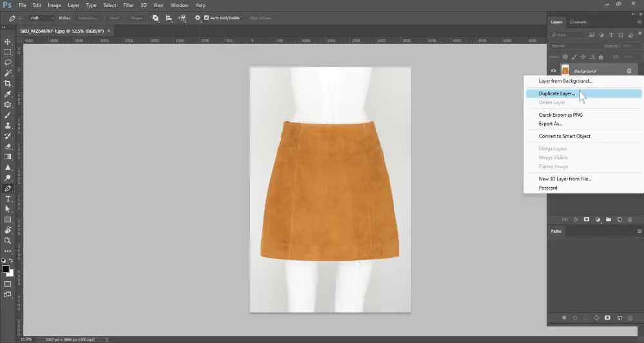Open the Paths panel menu

(639, 231)
